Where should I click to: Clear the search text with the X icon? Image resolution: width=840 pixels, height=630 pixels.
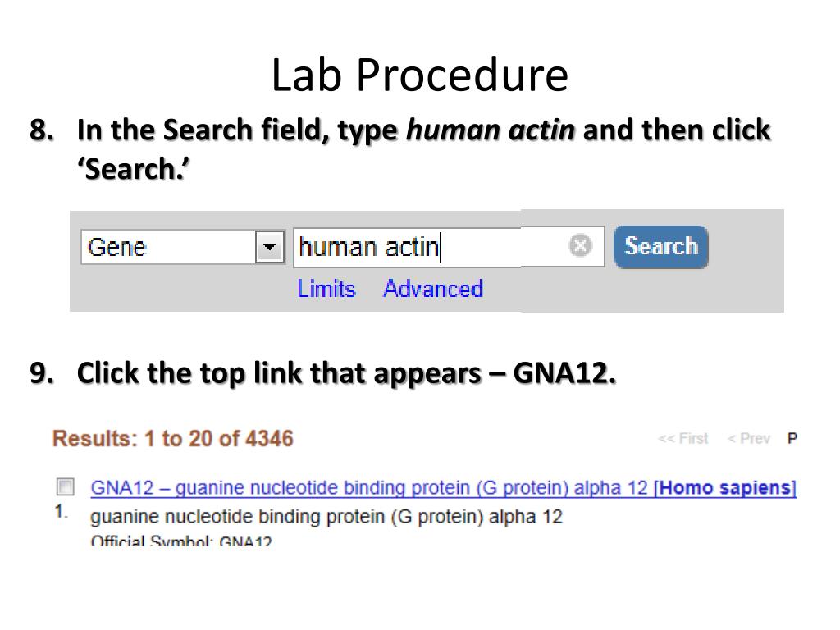[580, 246]
